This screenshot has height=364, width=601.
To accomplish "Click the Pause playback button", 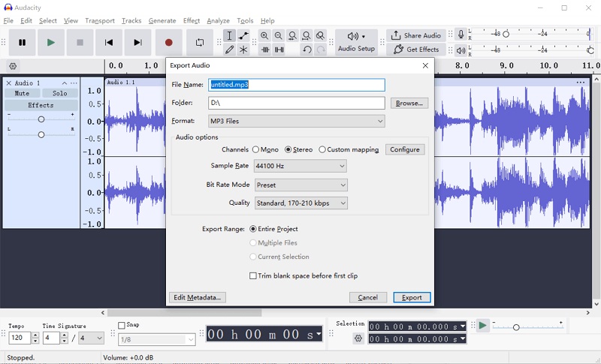I will click(23, 43).
